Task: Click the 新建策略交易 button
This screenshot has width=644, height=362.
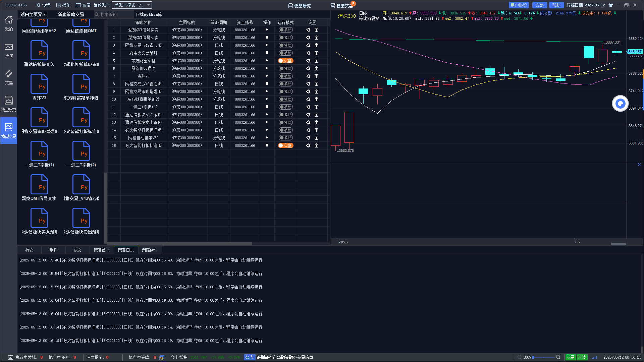Action: [71, 14]
